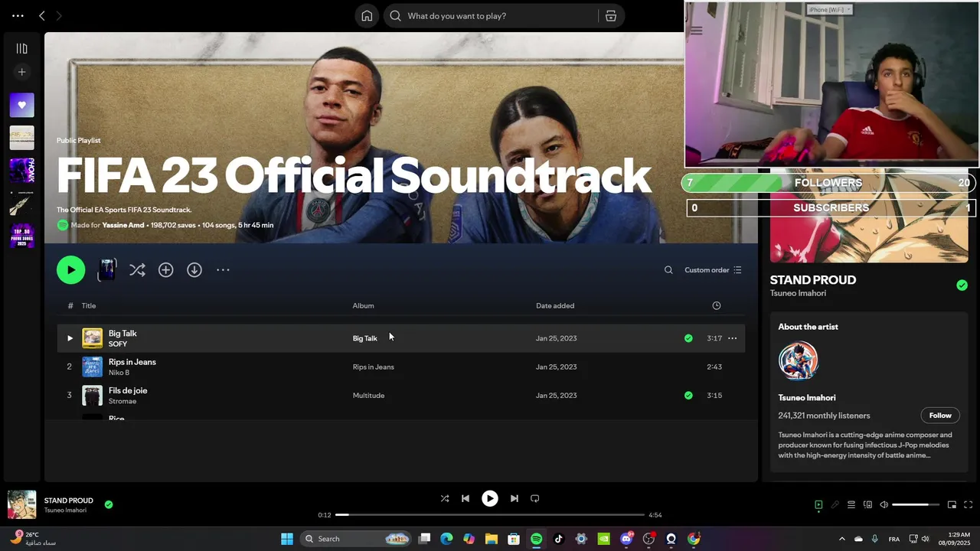Click the create playlist plus icon in sidebar
Image resolution: width=980 pixels, height=551 pixels.
tap(21, 72)
